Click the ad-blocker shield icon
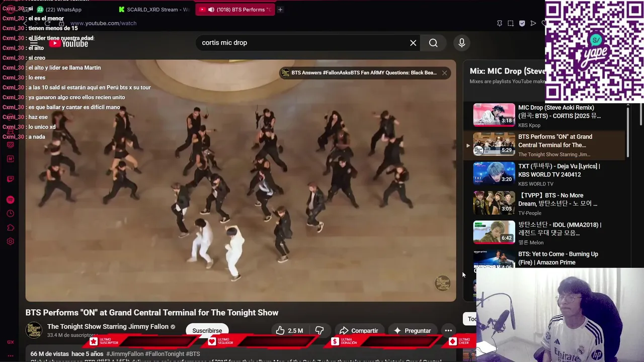 522,23
